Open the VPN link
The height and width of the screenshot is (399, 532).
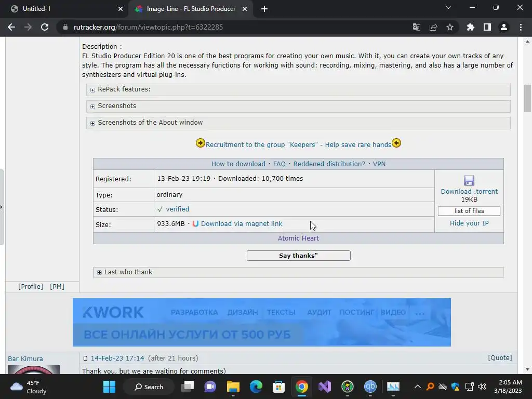[x=379, y=164]
